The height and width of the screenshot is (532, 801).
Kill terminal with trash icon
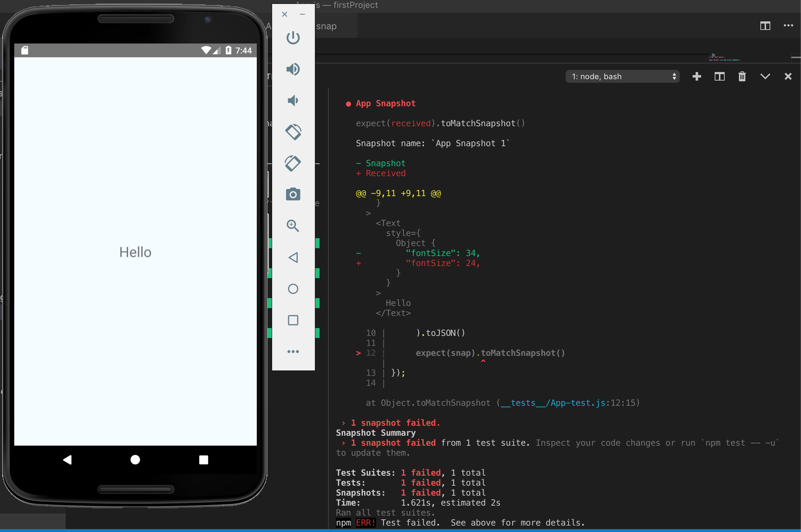(742, 76)
